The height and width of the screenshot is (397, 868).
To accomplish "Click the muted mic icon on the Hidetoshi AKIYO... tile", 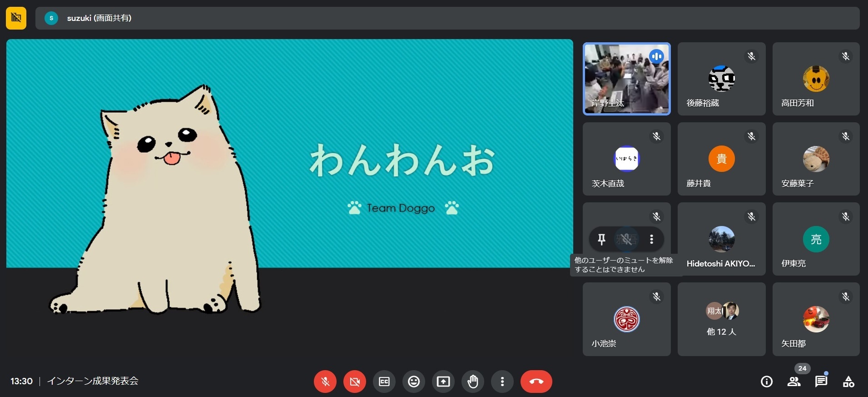I will click(752, 216).
